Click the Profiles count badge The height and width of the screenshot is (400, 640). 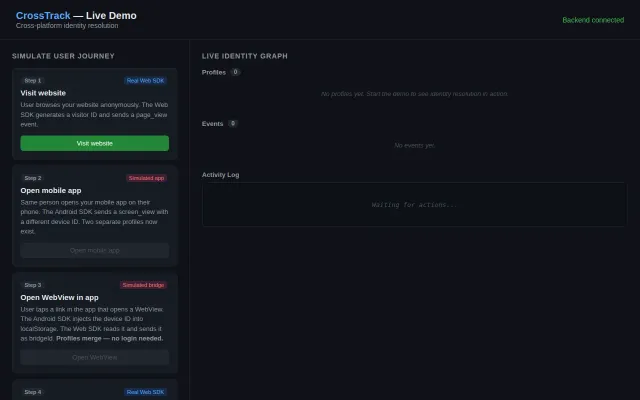[235, 72]
